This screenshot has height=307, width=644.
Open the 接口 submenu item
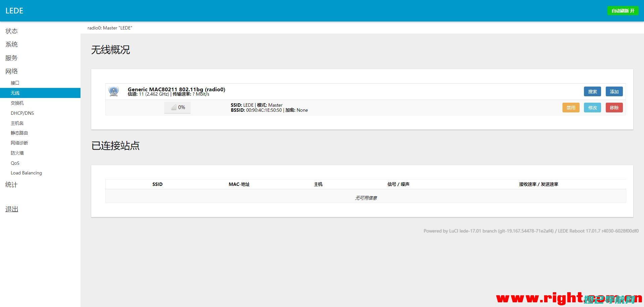15,83
